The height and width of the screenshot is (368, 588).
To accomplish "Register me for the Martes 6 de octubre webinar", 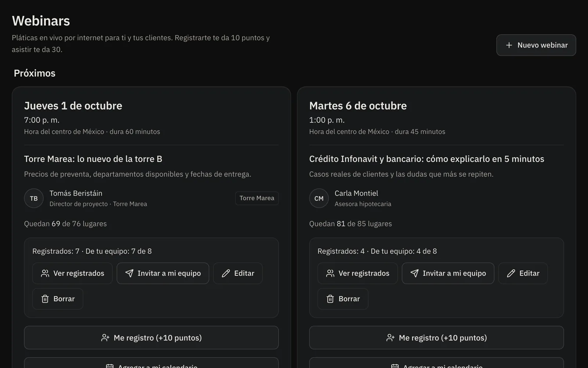I will [x=437, y=338].
